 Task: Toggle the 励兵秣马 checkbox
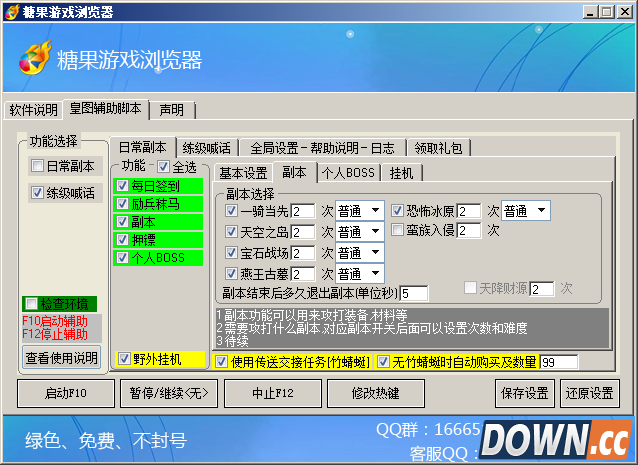coord(122,204)
